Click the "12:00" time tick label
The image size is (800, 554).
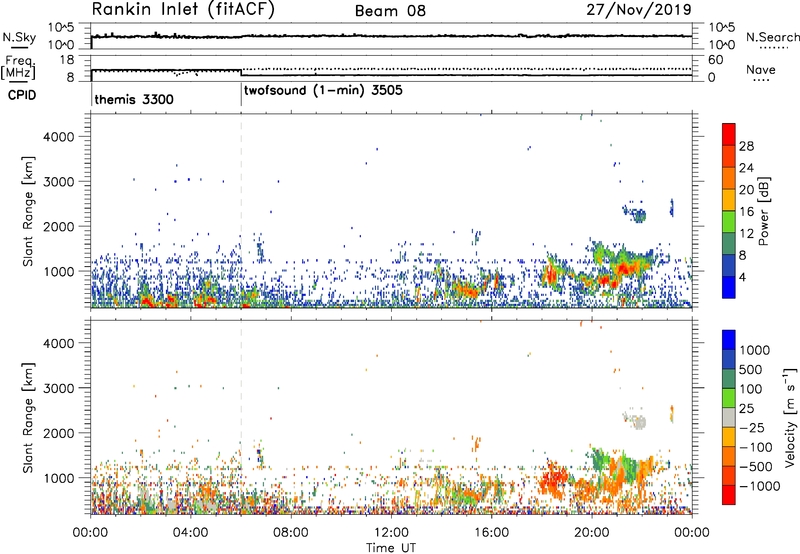(x=391, y=533)
